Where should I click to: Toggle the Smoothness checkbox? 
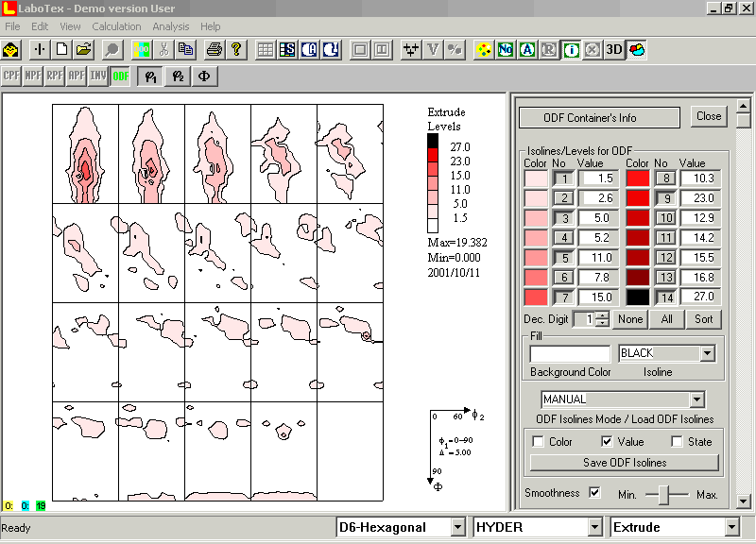tap(594, 493)
